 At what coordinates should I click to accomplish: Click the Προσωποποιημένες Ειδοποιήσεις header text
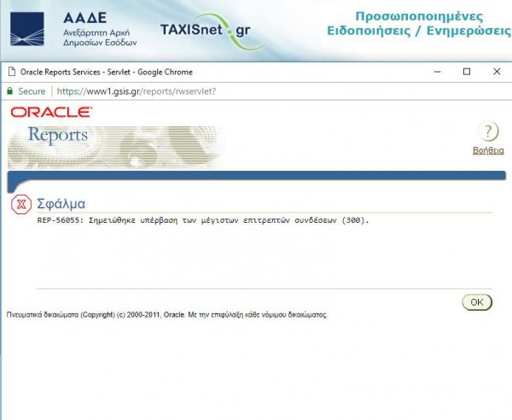(x=430, y=24)
